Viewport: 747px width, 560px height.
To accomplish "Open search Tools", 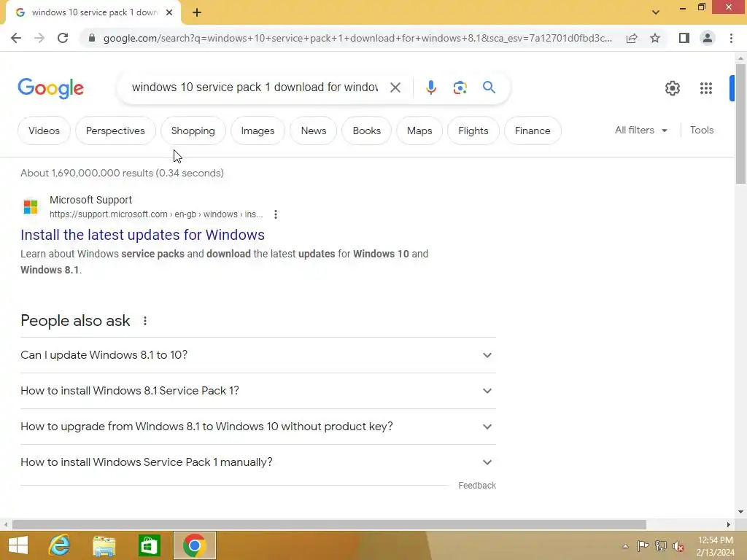I will 701,130.
